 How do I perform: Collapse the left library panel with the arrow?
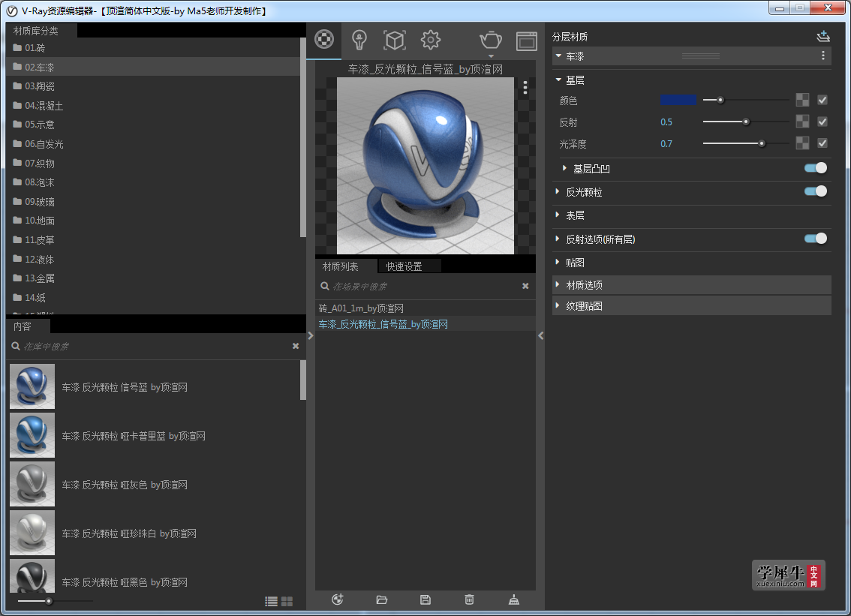(x=311, y=336)
